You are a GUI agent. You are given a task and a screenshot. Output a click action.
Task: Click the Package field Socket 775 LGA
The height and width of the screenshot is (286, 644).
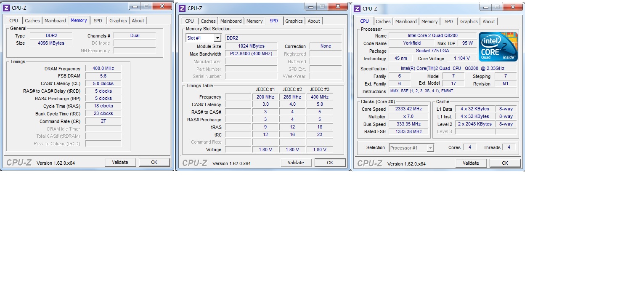tap(432, 51)
